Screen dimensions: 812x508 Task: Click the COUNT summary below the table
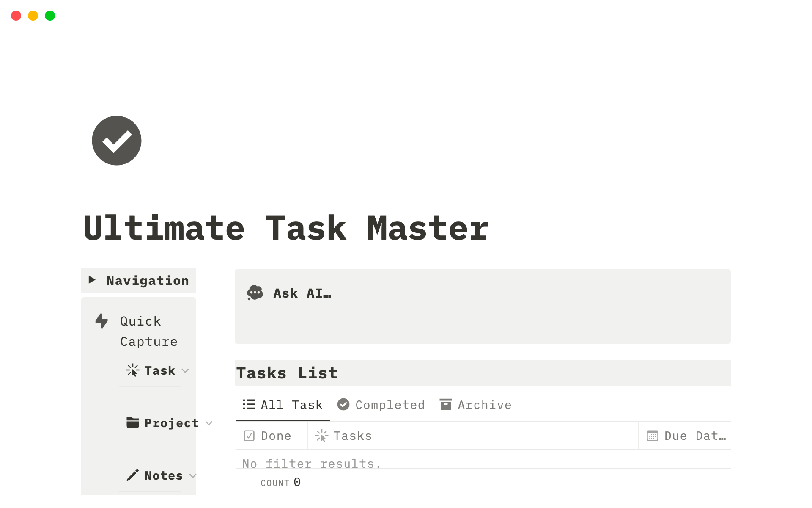tap(280, 483)
